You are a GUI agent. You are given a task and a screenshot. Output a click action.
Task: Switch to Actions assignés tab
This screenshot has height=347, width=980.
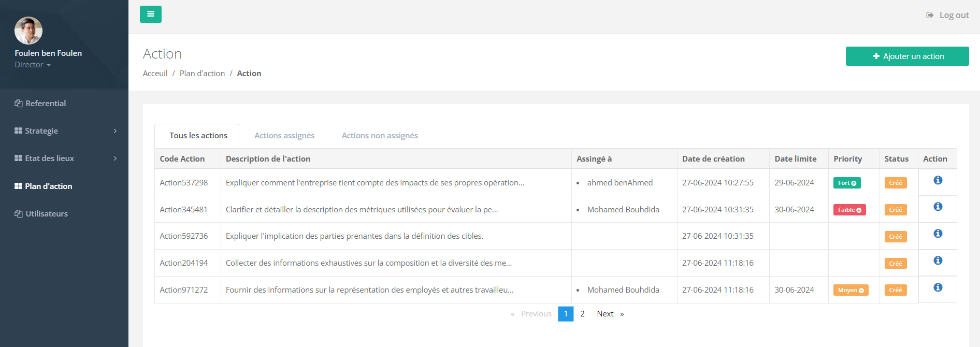284,136
